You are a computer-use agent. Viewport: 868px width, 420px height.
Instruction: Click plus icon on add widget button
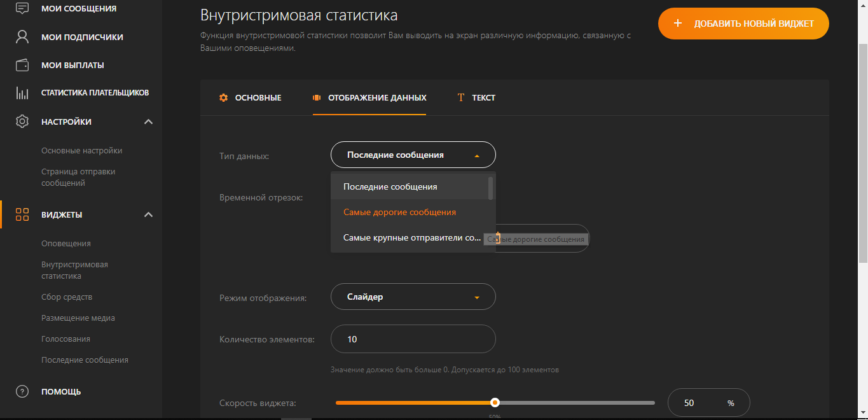678,24
